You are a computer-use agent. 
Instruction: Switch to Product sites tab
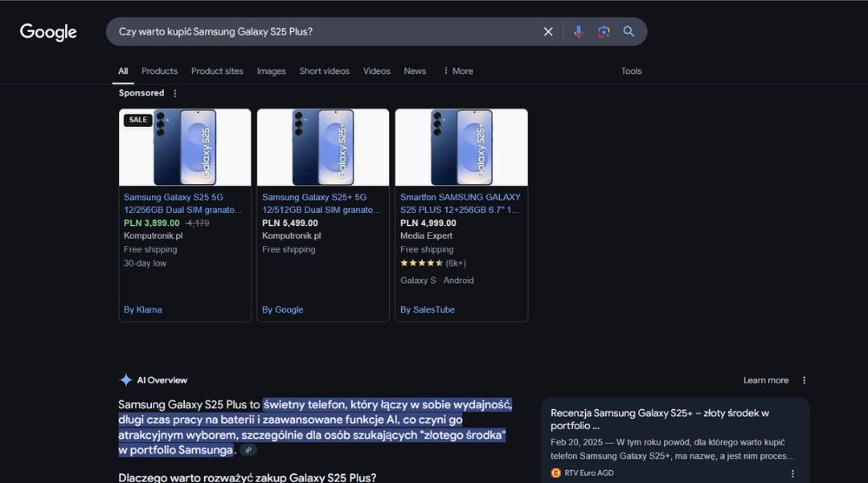[x=217, y=71]
